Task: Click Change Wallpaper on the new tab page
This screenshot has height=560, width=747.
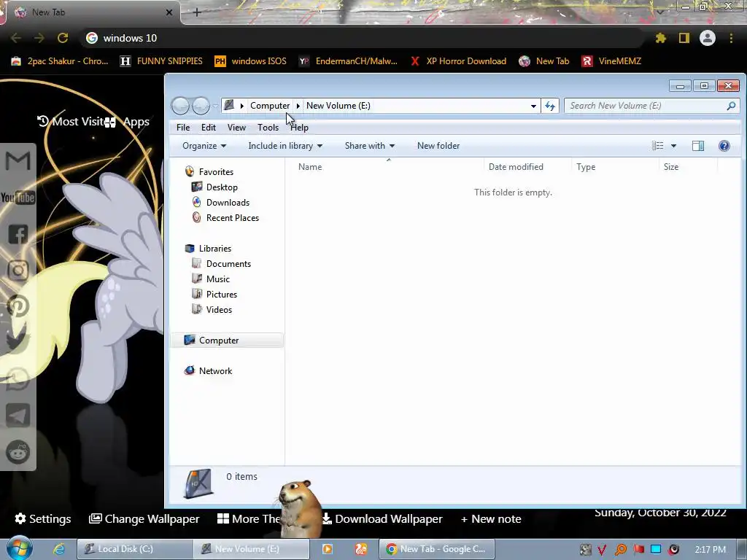Action: (144, 518)
